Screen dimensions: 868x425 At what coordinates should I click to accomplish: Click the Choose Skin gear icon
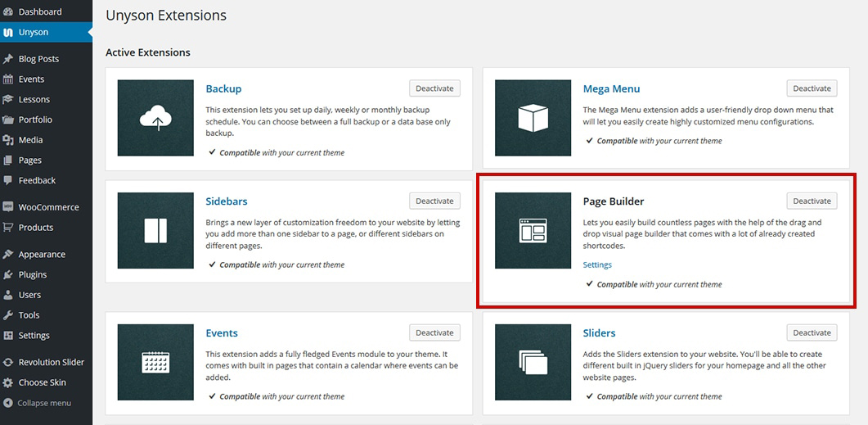7,382
